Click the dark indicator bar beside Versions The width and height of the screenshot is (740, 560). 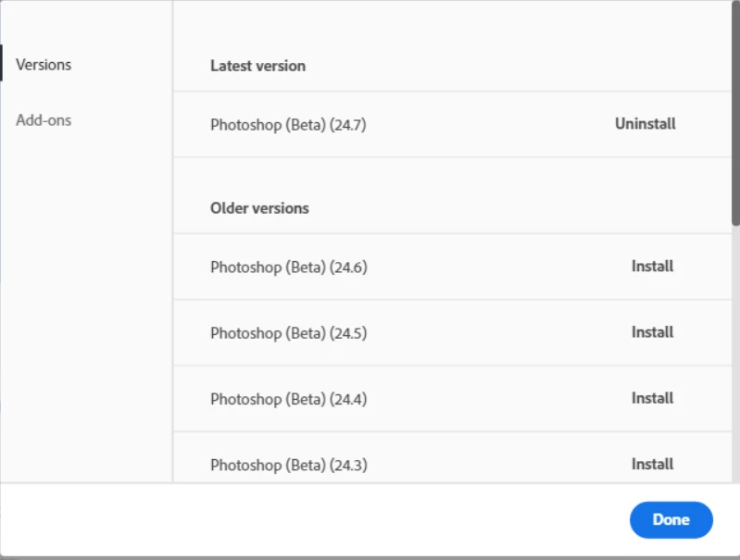[x=2, y=63]
